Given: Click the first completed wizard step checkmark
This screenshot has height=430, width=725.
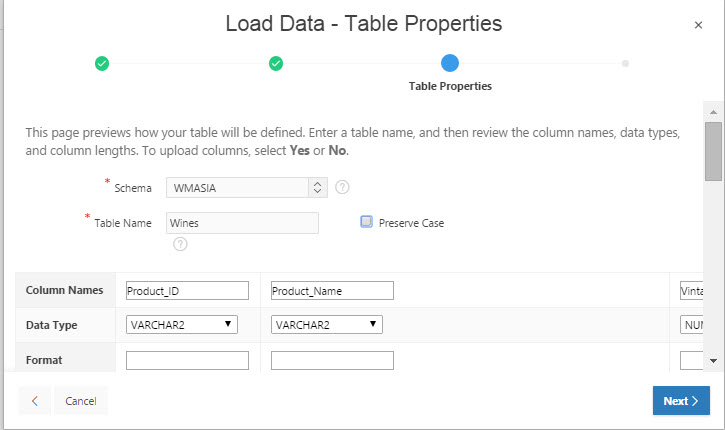Looking at the screenshot, I should pyautogui.click(x=101, y=64).
